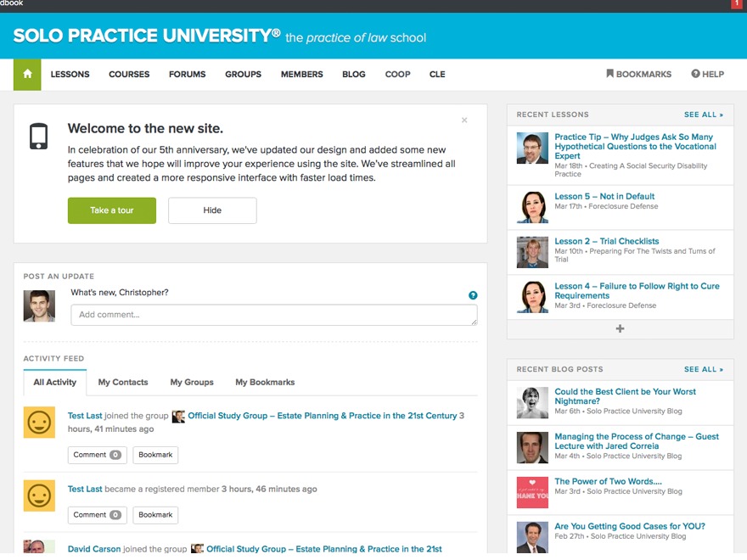Screen dimensions: 747x560
Task: Close the welcome banner with the X
Action: (464, 120)
